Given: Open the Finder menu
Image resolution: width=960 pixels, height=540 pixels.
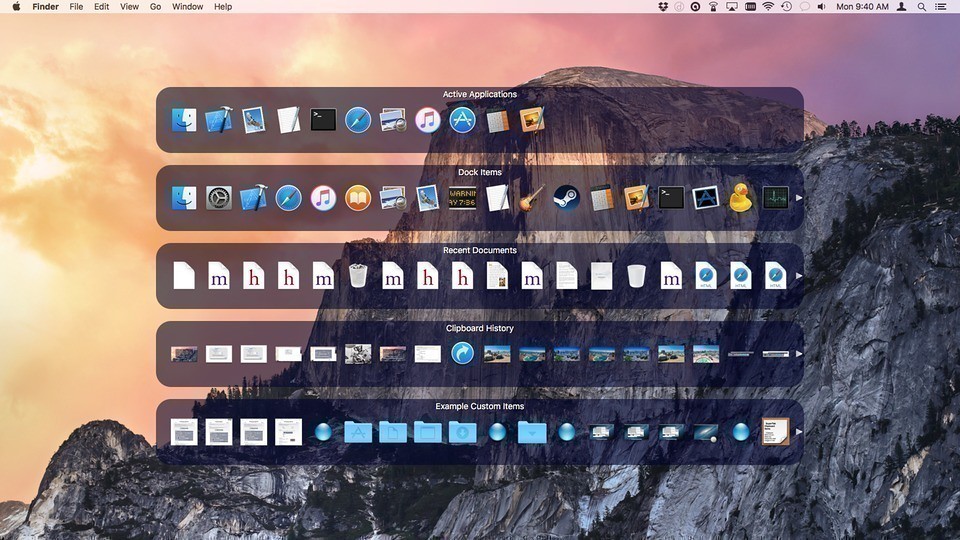Looking at the screenshot, I should tap(45, 7).
